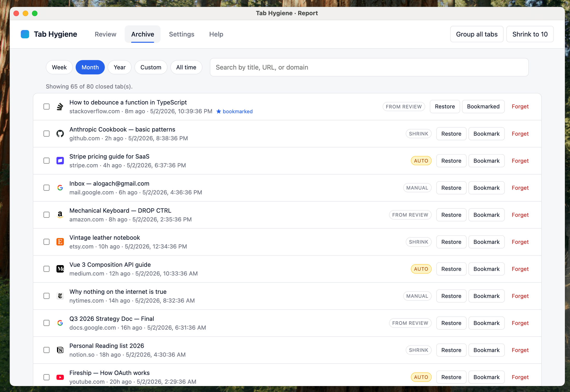Click the YouTube icon beside Fireship video

coord(60,377)
